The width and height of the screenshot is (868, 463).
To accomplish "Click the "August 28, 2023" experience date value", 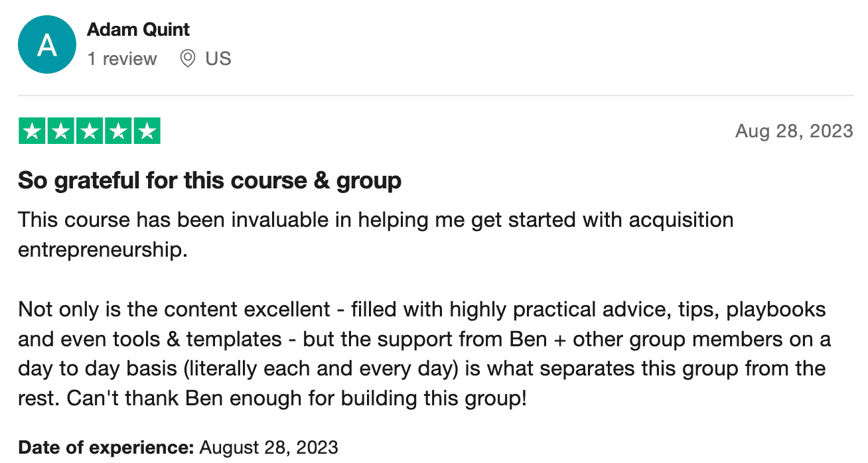I will pyautogui.click(x=269, y=448).
